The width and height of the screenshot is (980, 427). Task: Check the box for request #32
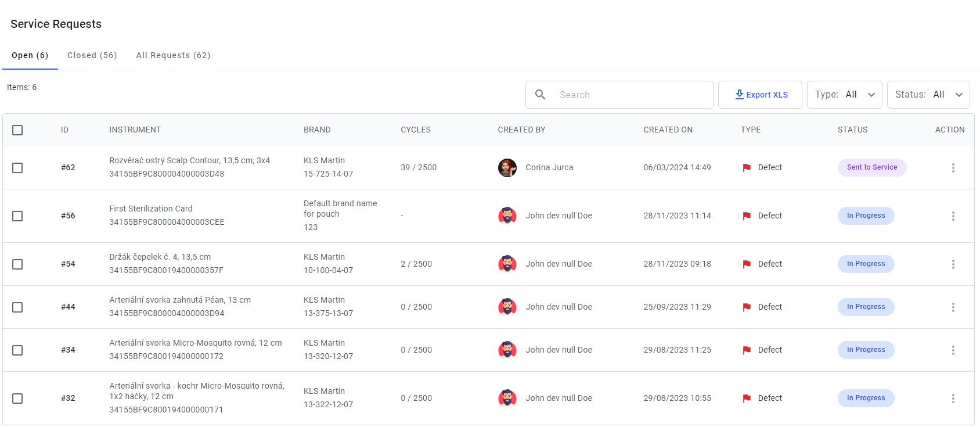tap(17, 399)
